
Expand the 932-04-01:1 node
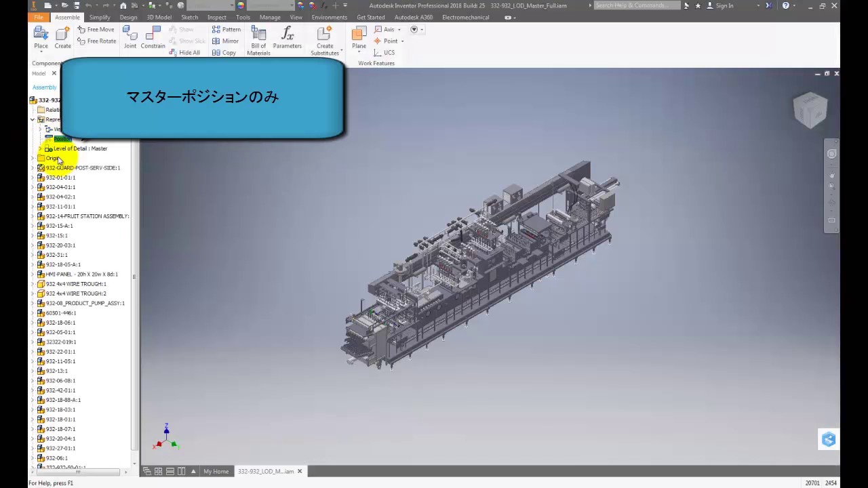(33, 187)
